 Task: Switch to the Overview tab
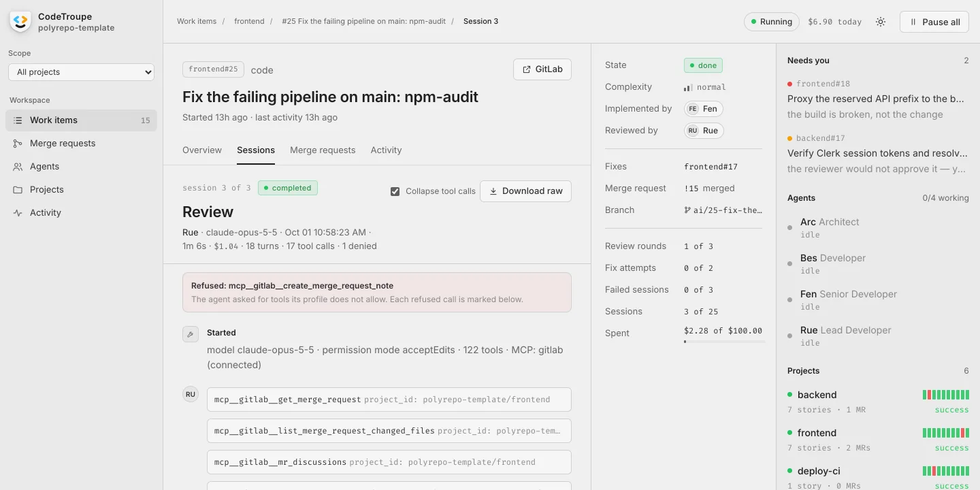202,150
